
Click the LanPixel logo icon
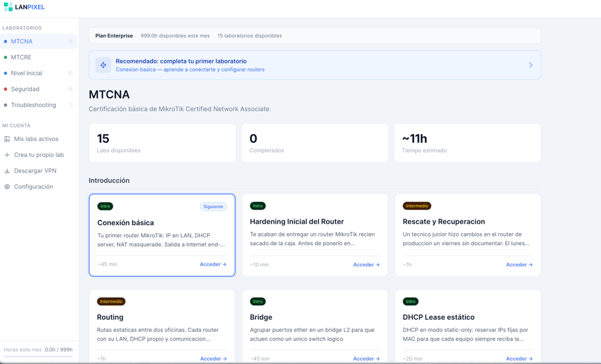[x=8, y=7]
